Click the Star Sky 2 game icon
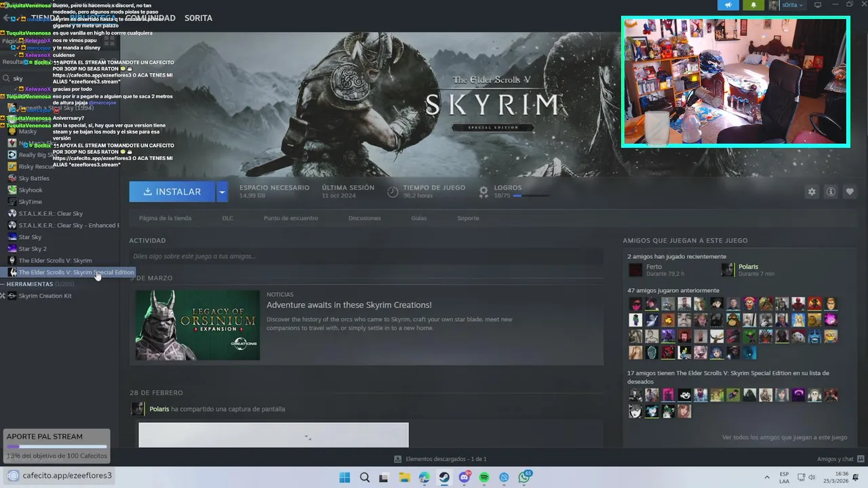This screenshot has height=488, width=868. [x=12, y=249]
